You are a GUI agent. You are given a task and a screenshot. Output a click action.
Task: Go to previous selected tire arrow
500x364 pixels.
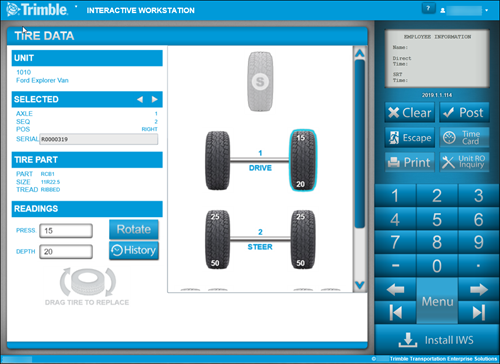pyautogui.click(x=140, y=99)
